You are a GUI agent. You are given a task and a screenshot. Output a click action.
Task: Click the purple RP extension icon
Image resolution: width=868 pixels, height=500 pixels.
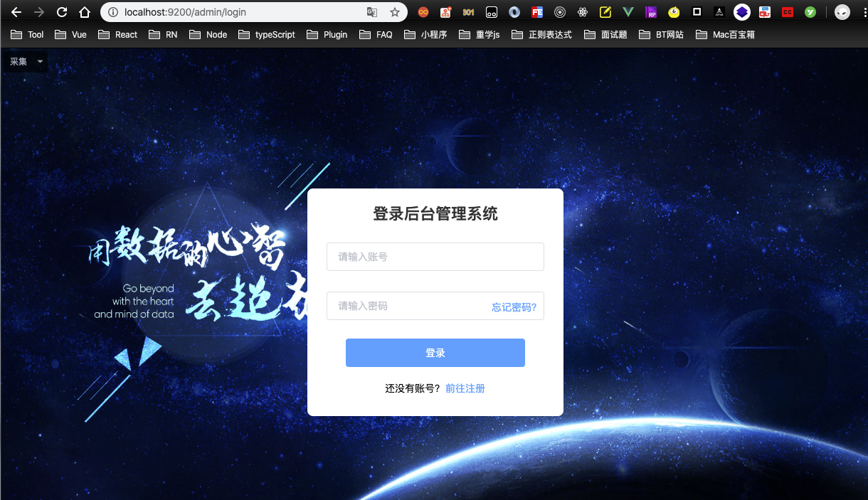click(651, 12)
